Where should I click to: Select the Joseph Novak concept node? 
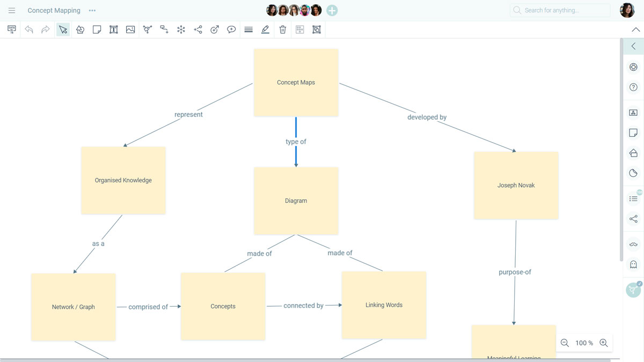[x=516, y=186]
